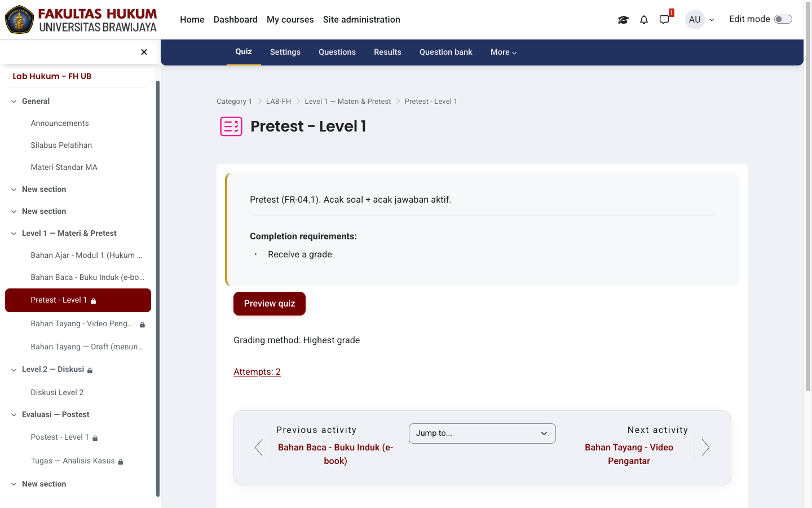
Task: Click Level 1 — Materi & Pretest breadcrumb
Action: point(348,102)
